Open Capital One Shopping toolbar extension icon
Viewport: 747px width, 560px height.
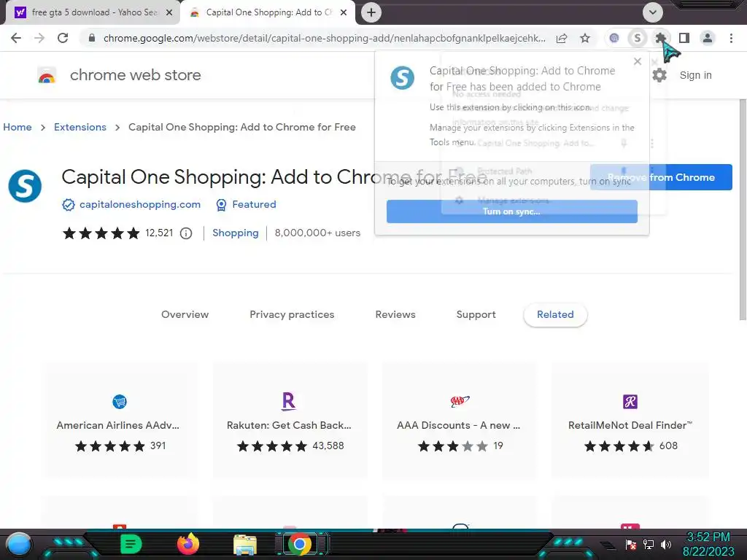click(x=638, y=38)
